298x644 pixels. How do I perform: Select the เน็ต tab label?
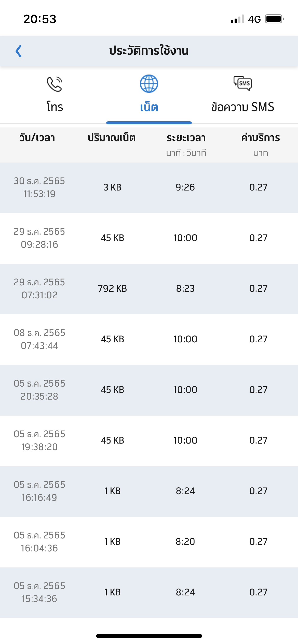tap(149, 107)
